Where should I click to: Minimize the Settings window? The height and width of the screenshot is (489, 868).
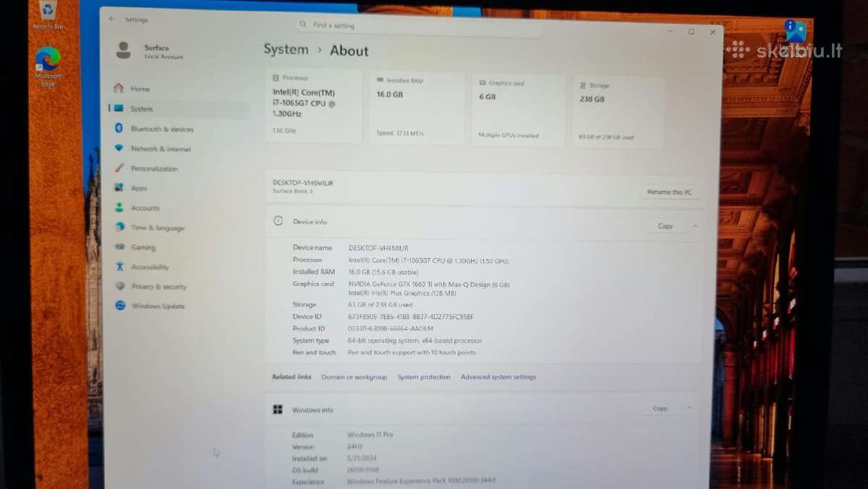(671, 31)
